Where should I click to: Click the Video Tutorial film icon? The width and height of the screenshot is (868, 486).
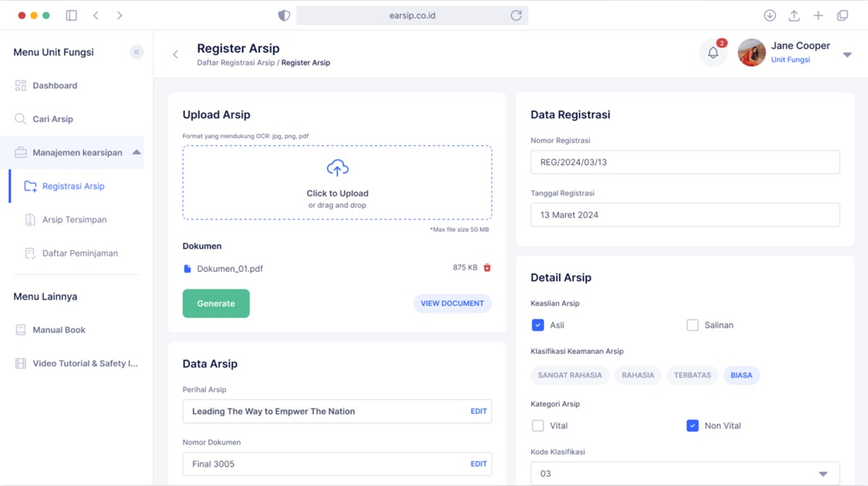(20, 363)
